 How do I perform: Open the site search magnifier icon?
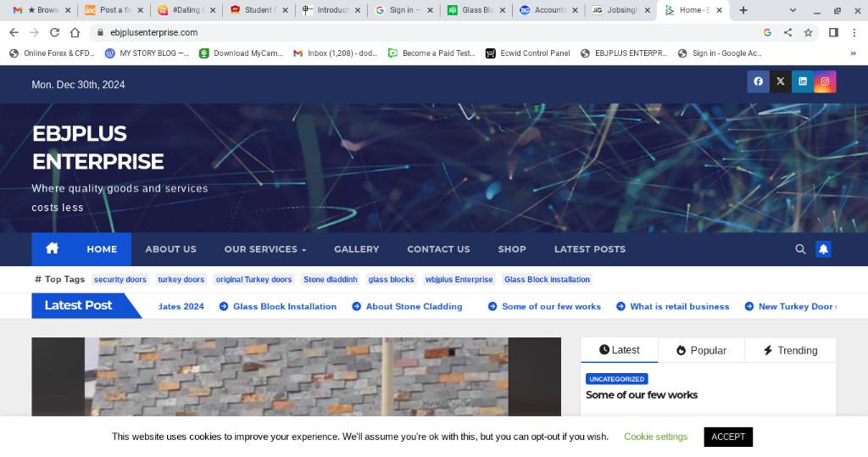pos(800,249)
